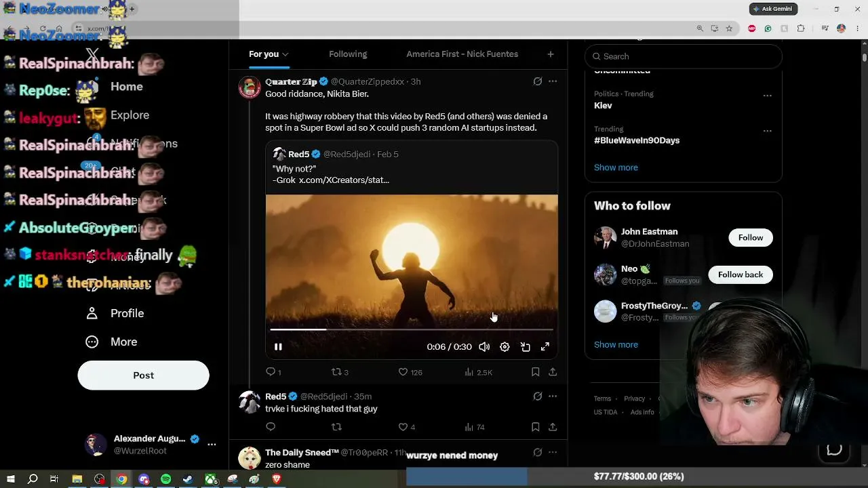This screenshot has height=488, width=868.
Task: Open Ads info footer link
Action: pos(642,412)
